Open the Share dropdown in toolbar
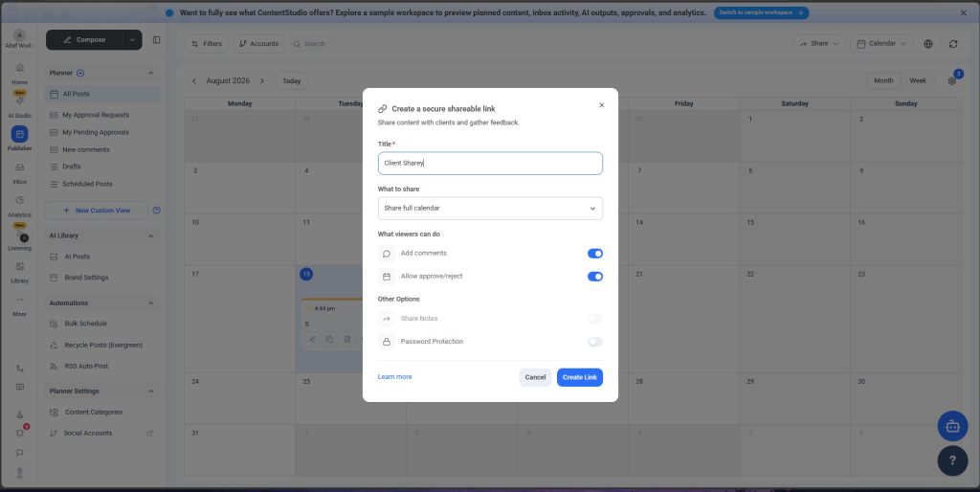 [819, 44]
